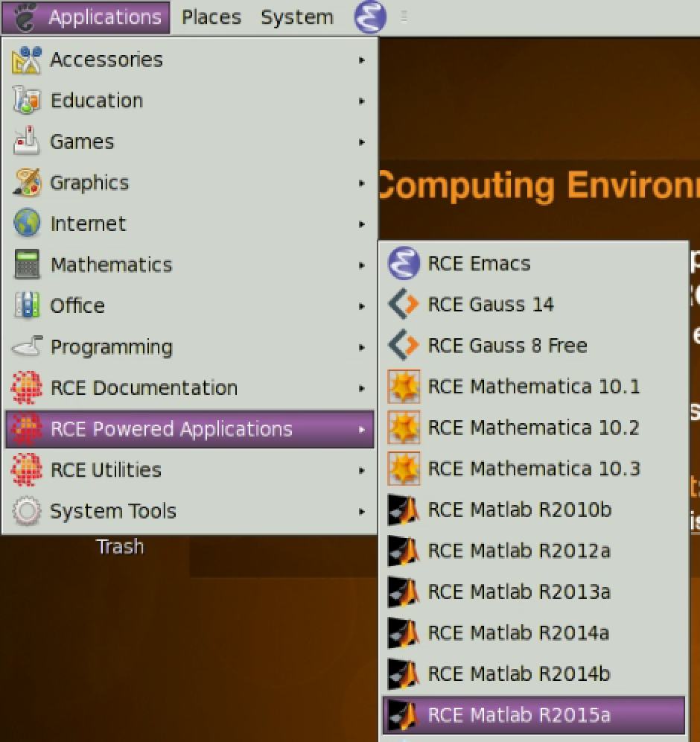Image resolution: width=700 pixels, height=742 pixels.
Task: Launch RCE Mathematica 10.3
Action: coord(533,469)
